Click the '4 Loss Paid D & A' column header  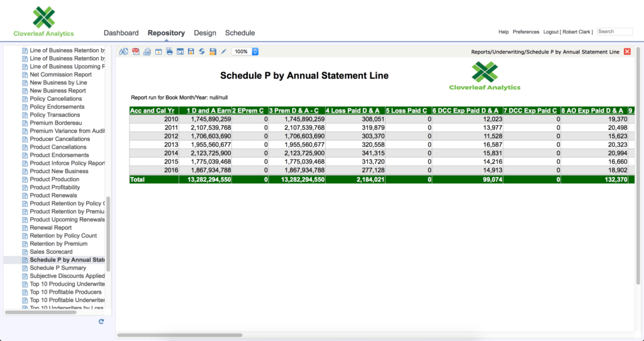(355, 111)
